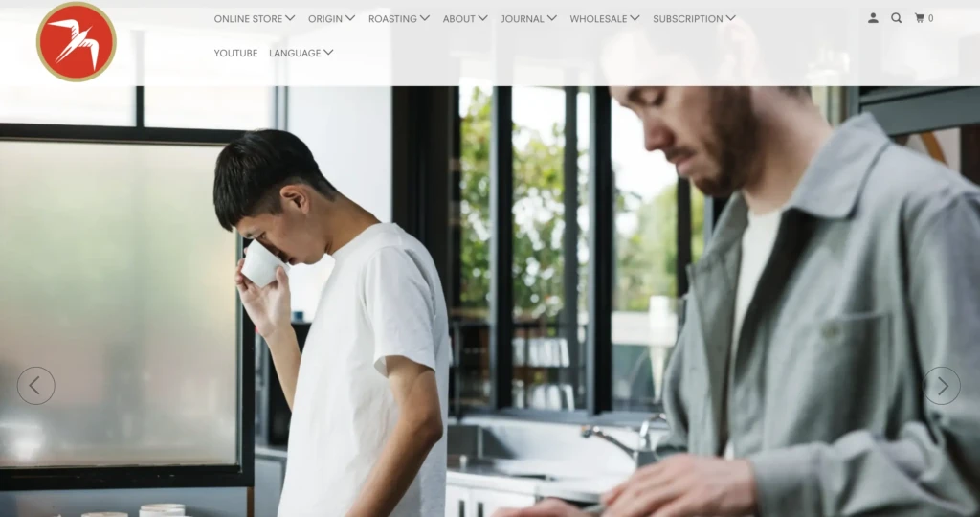This screenshot has width=980, height=517.
Task: Click the cart item count number
Action: coord(930,19)
